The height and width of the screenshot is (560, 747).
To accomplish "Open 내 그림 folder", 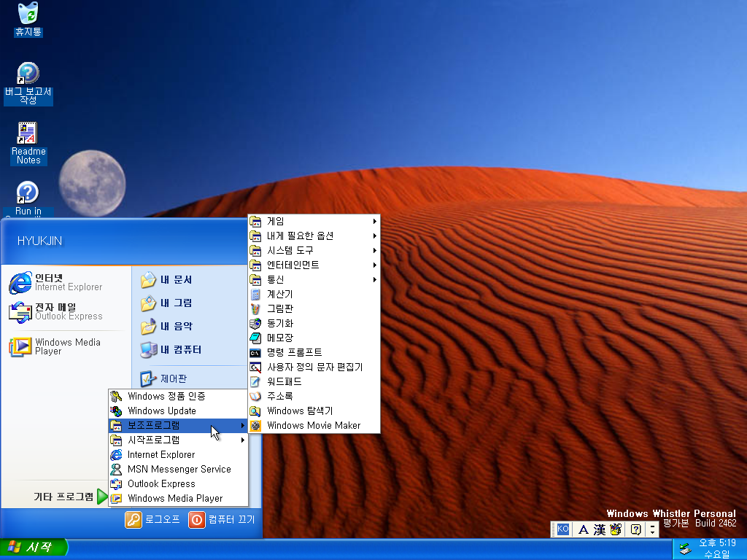I will click(x=166, y=303).
